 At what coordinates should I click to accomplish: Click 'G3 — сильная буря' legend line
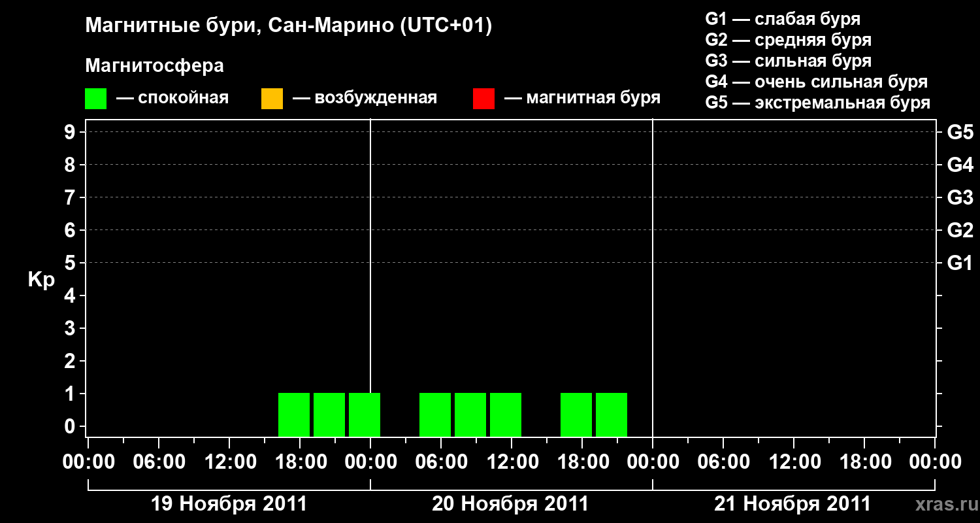click(788, 61)
